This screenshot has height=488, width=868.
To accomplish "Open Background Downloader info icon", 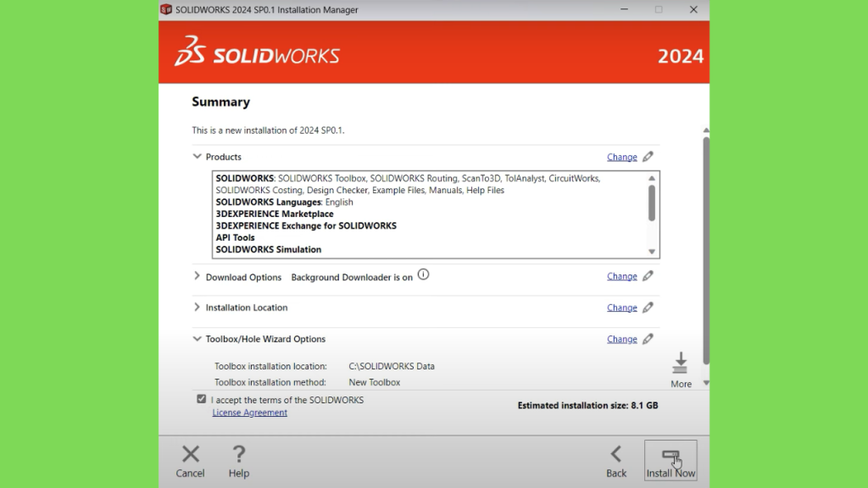I will tap(424, 274).
